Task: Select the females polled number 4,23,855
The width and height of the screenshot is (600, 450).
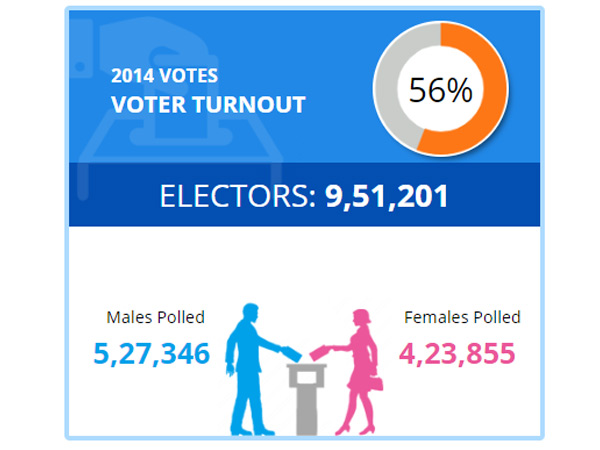Action: (x=457, y=352)
